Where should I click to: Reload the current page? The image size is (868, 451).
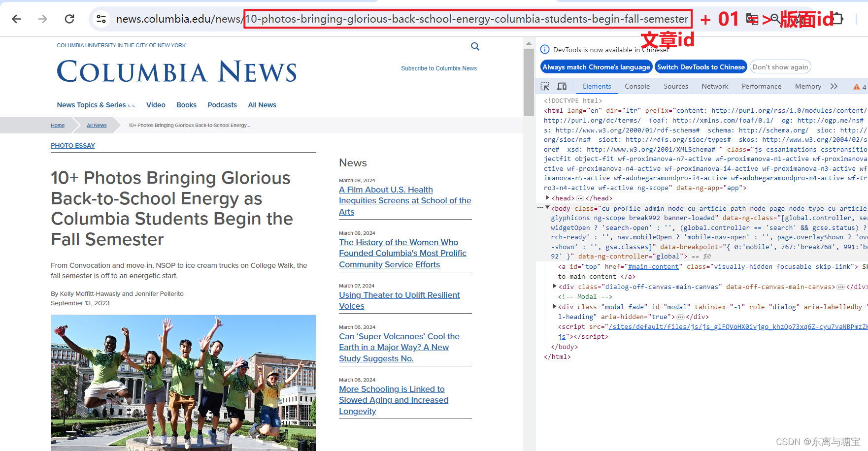coord(69,19)
